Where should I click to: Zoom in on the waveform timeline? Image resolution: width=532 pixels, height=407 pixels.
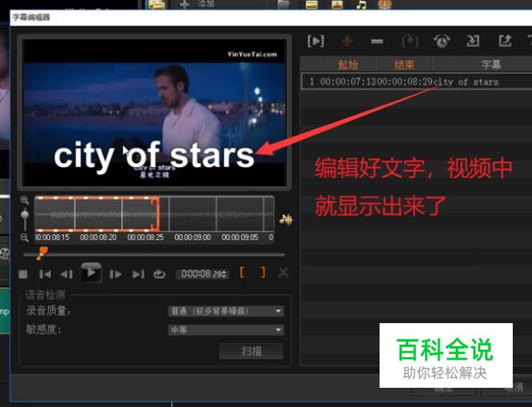click(25, 200)
